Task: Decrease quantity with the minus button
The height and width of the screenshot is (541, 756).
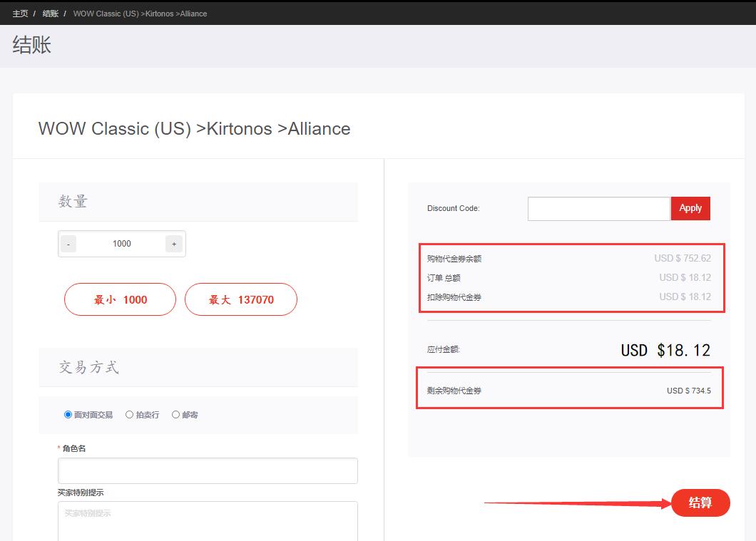Action: (68, 244)
